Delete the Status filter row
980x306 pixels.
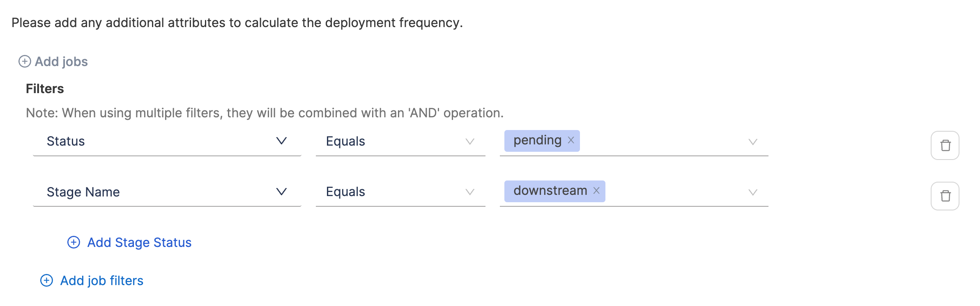[x=945, y=145]
